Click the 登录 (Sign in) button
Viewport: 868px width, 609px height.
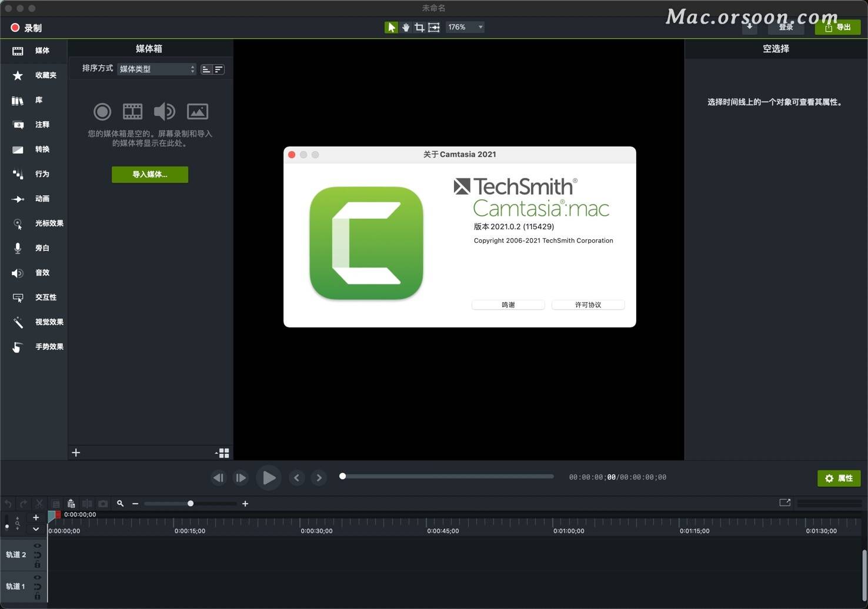point(786,27)
